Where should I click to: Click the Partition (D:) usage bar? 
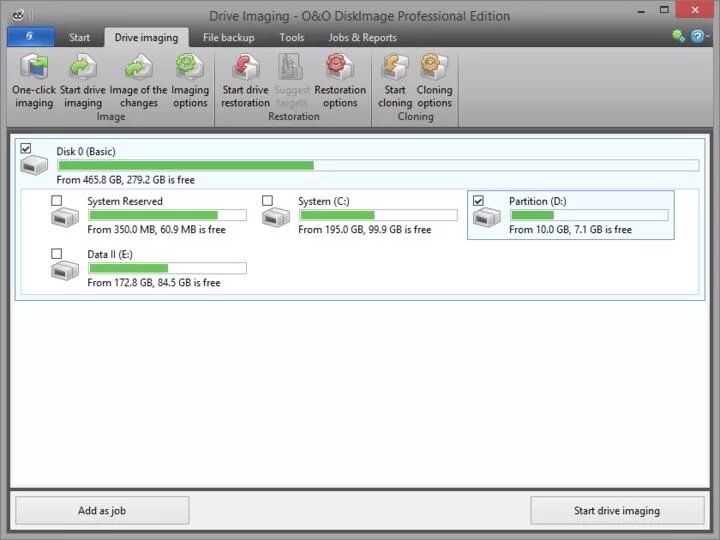(589, 215)
